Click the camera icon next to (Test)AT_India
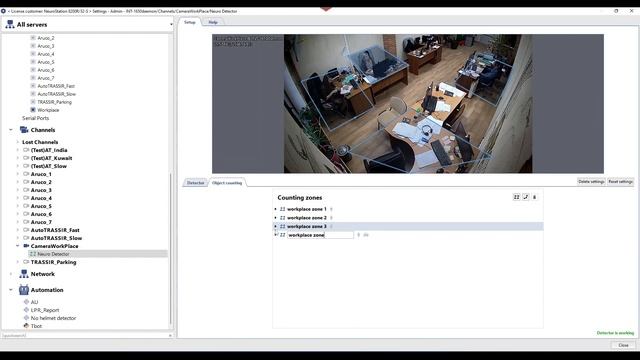Screen dimensions: 640x360 point(26,150)
